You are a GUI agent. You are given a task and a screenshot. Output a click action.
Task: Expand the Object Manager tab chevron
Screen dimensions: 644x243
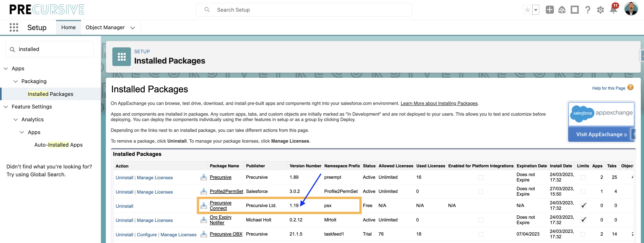(x=133, y=28)
